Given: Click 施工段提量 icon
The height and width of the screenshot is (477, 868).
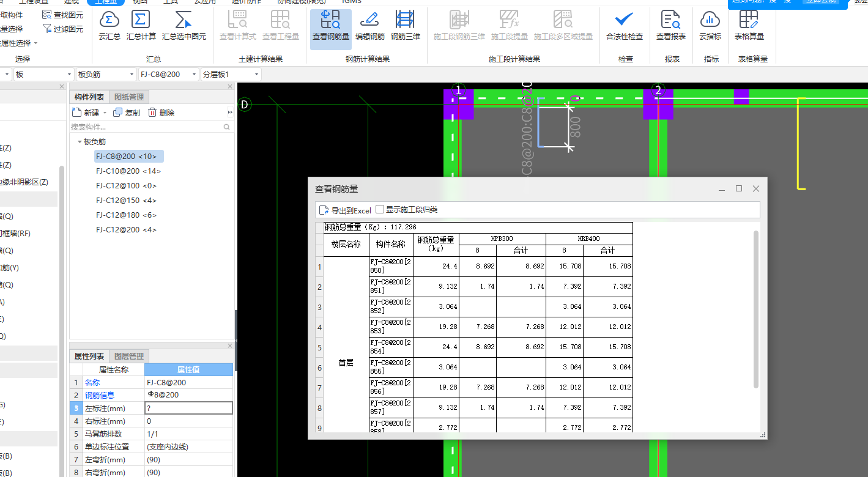Looking at the screenshot, I should (x=509, y=20).
